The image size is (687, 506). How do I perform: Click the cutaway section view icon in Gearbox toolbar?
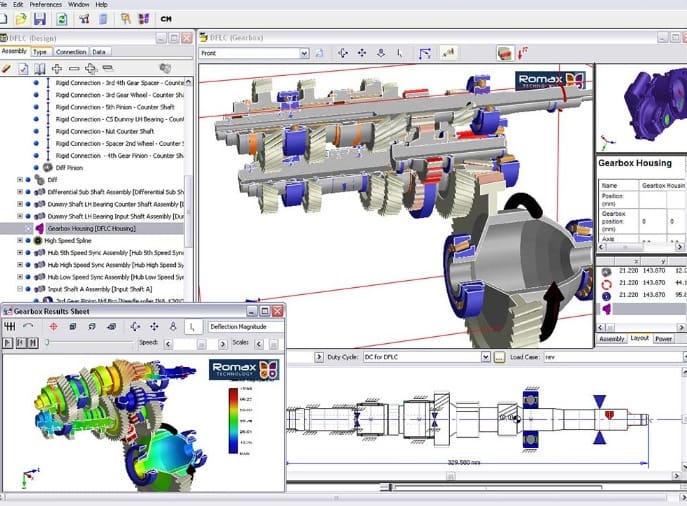click(505, 53)
